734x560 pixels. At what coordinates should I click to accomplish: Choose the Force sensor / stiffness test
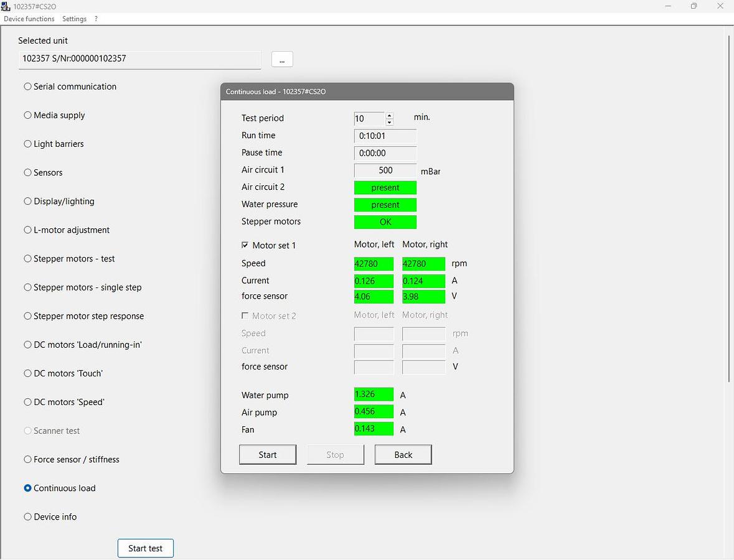tap(27, 459)
